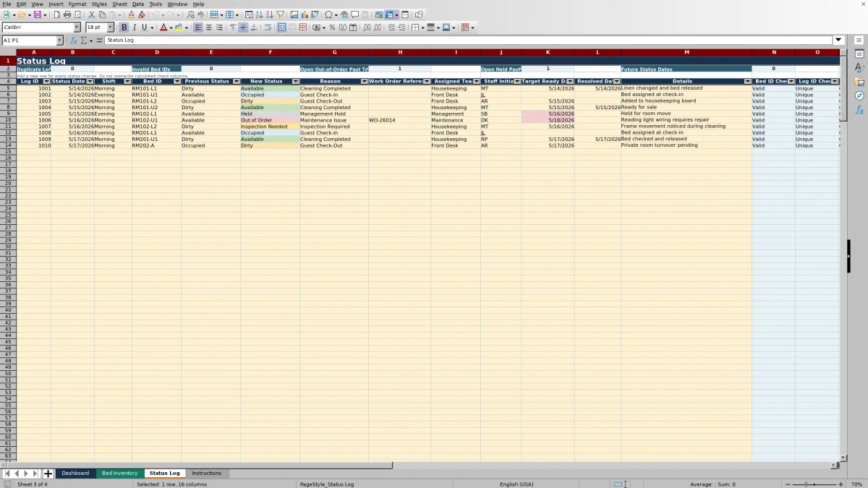The width and height of the screenshot is (868, 488).
Task: Toggle Center Vertically alignment
Action: coord(243,27)
